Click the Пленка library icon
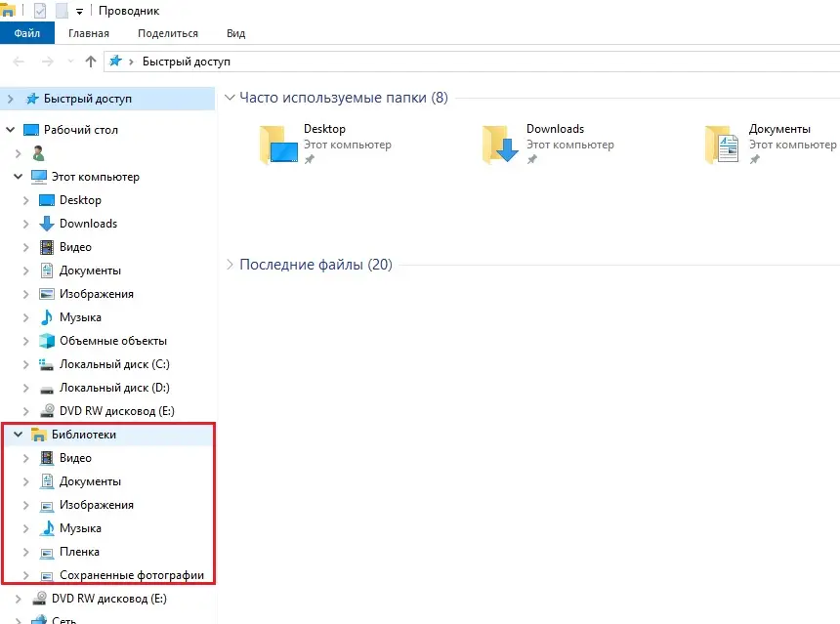Screen dimensions: 840x624 47,553
